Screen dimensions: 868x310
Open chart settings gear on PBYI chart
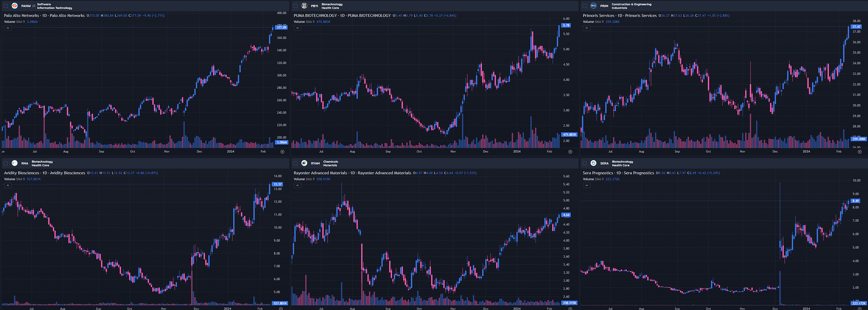click(570, 152)
